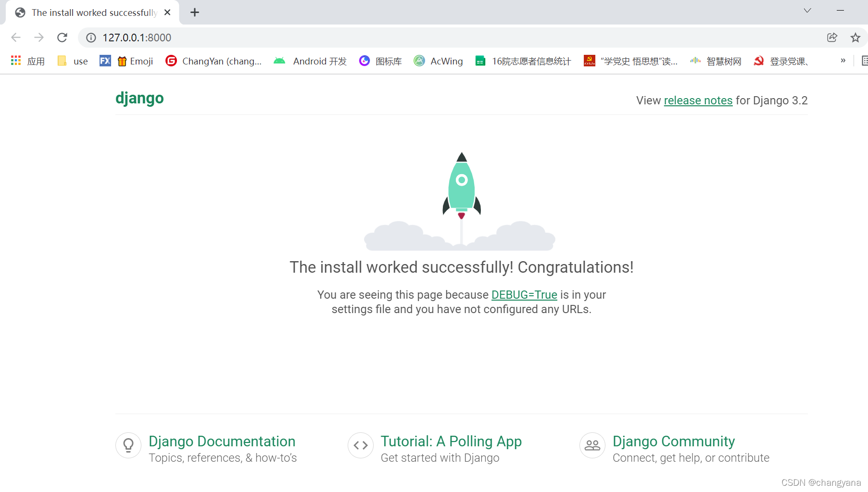The height and width of the screenshot is (492, 868).
Task: Open the 16院志愿者信息统计 sheet bookmark
Action: coord(523,61)
